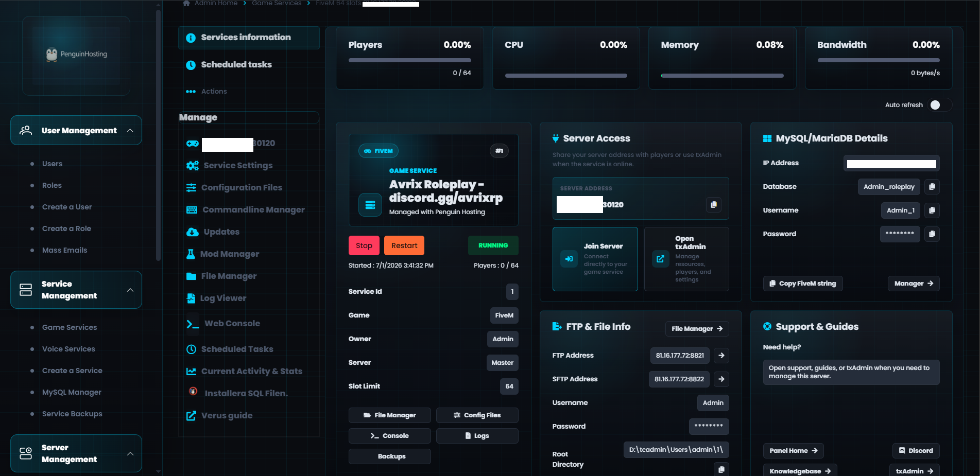Click the Game Services breadcrumb link
Image resolution: width=980 pixels, height=476 pixels.
[x=277, y=3]
